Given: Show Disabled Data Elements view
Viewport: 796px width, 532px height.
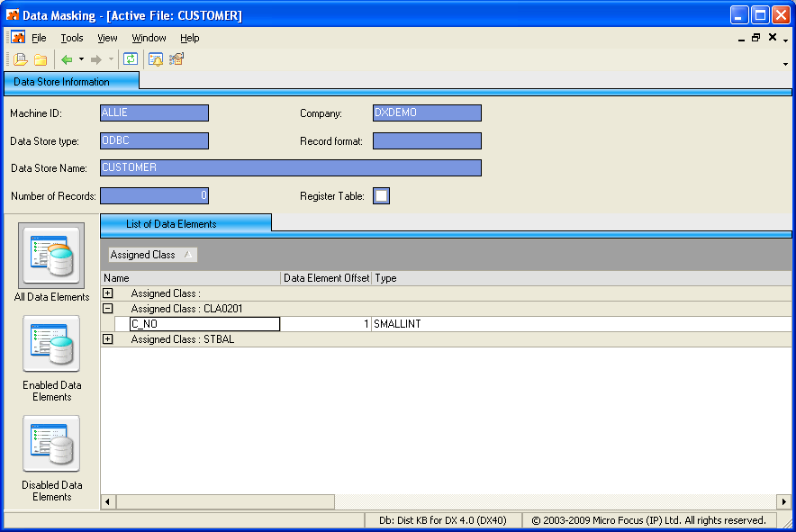Looking at the screenshot, I should coord(51,444).
